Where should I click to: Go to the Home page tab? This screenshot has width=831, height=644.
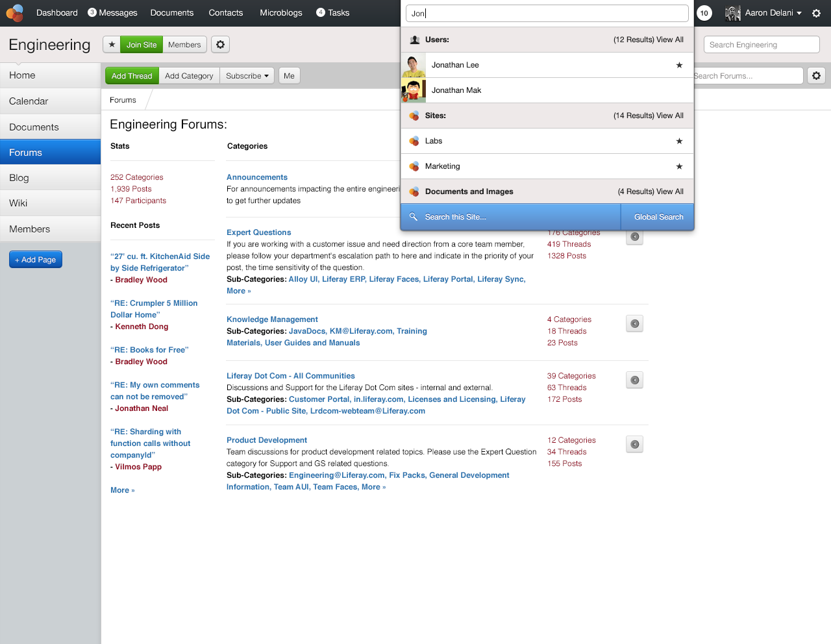point(51,75)
